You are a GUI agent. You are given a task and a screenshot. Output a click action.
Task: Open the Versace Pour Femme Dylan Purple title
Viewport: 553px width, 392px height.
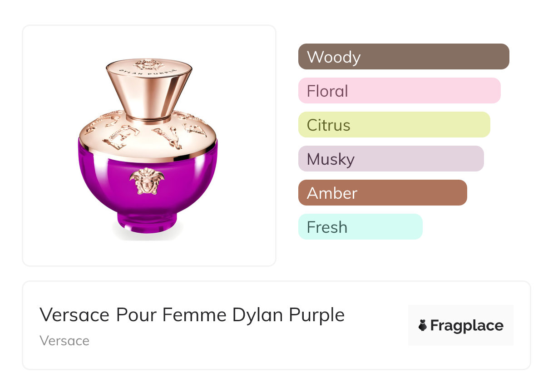192,315
